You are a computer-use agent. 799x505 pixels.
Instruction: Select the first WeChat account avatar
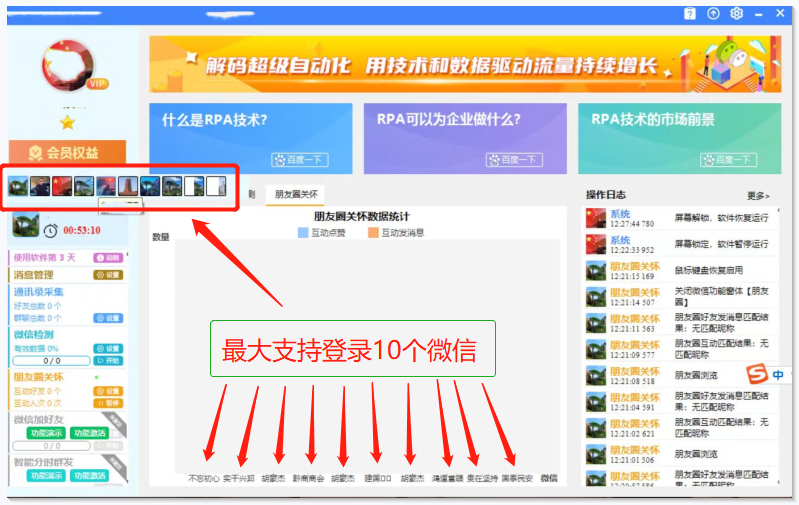pos(17,185)
